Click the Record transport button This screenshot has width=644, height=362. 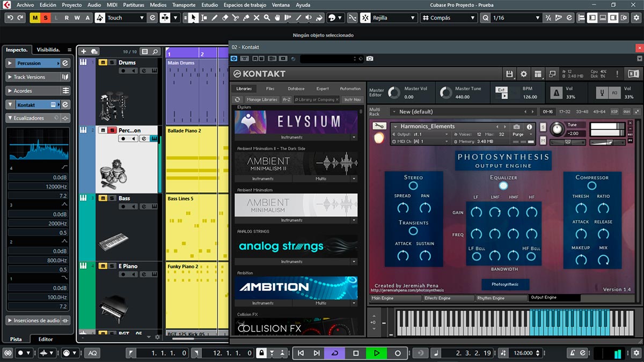(x=398, y=353)
